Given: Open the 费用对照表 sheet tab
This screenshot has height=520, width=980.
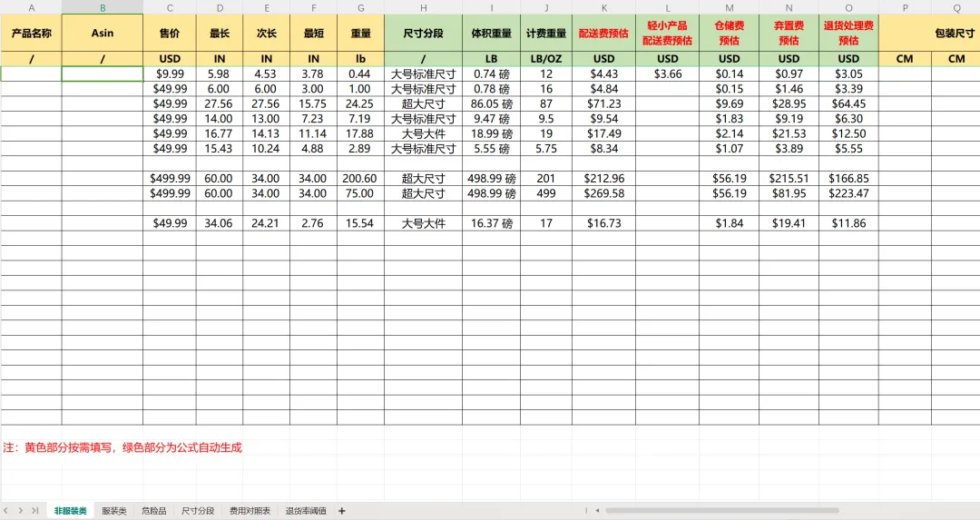Looking at the screenshot, I should coord(250,511).
